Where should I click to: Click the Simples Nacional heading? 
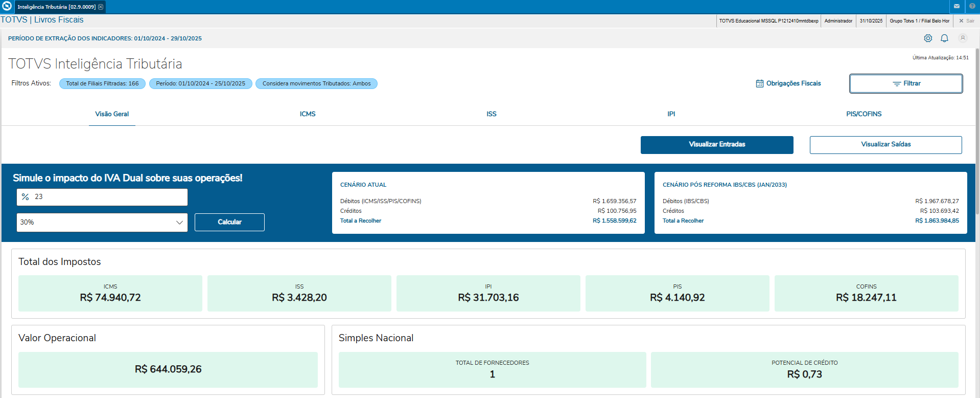click(x=376, y=338)
